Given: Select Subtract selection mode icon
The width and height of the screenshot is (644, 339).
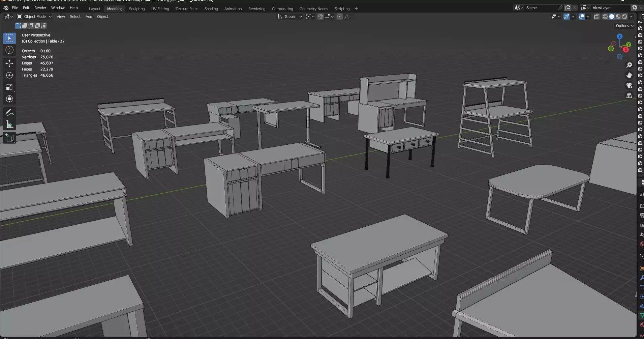Looking at the screenshot, I should pyautogui.click(x=31, y=26).
